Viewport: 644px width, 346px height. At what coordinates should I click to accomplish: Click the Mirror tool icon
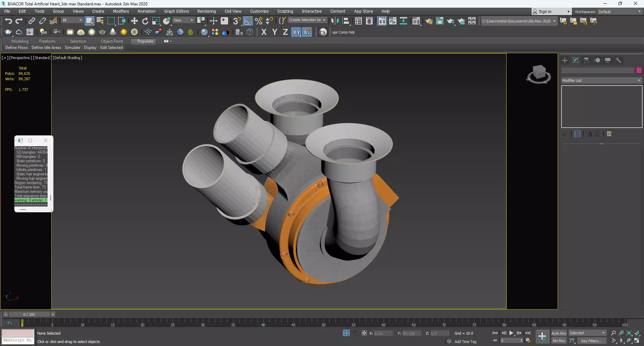coord(335,21)
